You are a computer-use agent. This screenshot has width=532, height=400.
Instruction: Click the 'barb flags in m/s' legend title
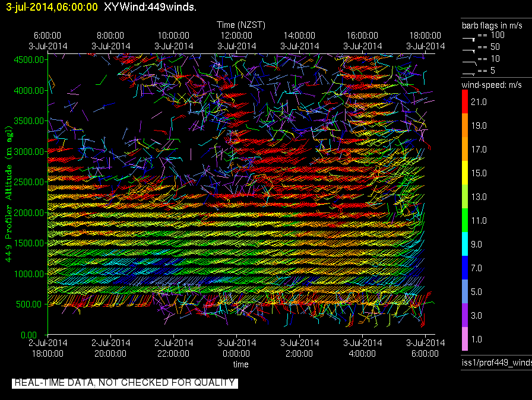[492, 26]
